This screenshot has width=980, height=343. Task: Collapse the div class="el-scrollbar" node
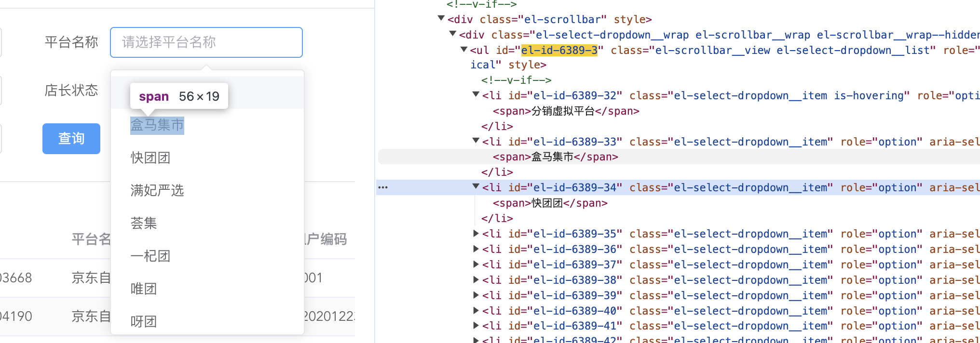click(441, 18)
